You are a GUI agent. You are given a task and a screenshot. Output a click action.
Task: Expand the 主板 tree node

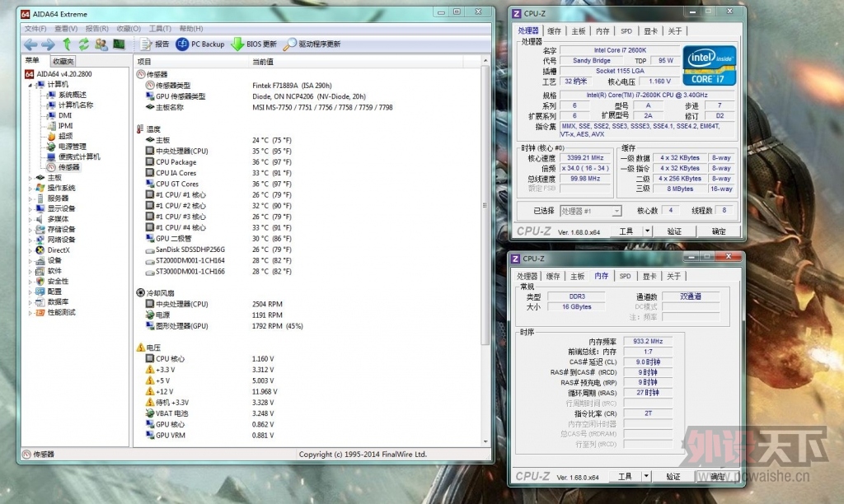click(x=30, y=178)
